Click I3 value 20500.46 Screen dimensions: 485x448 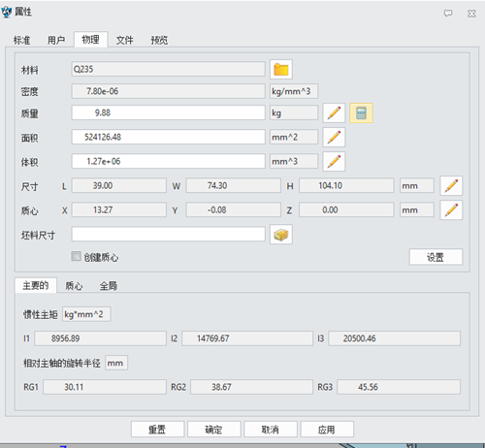pyautogui.click(x=394, y=338)
